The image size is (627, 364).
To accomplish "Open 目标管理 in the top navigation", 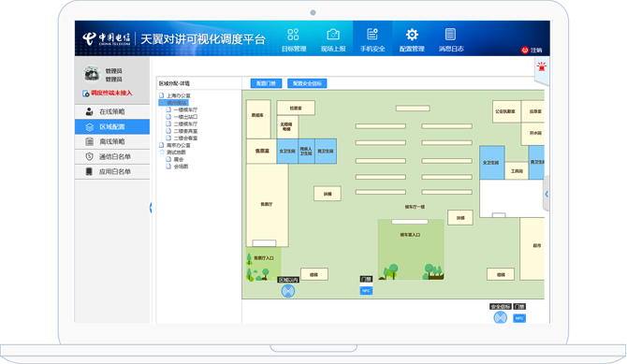I will click(x=294, y=39).
